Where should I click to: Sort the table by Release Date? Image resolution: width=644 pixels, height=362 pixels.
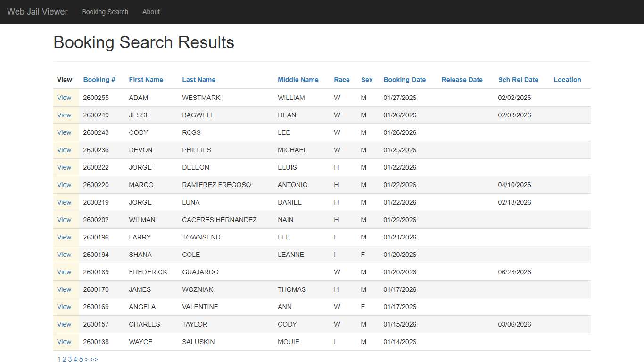pos(462,80)
